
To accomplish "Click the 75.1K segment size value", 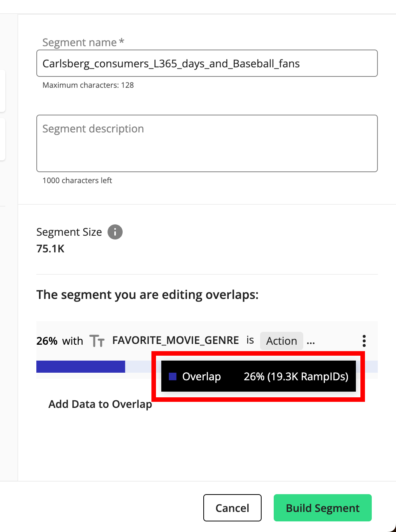I will coord(50,249).
